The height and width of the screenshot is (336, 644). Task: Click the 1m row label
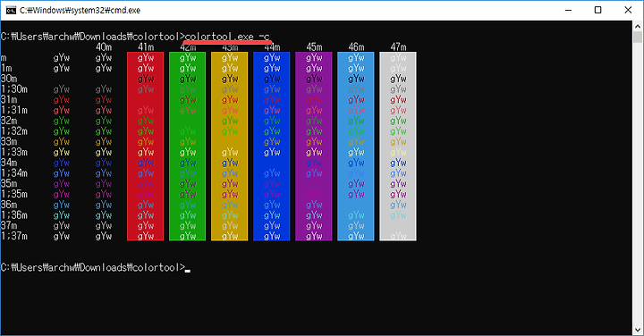click(x=6, y=68)
